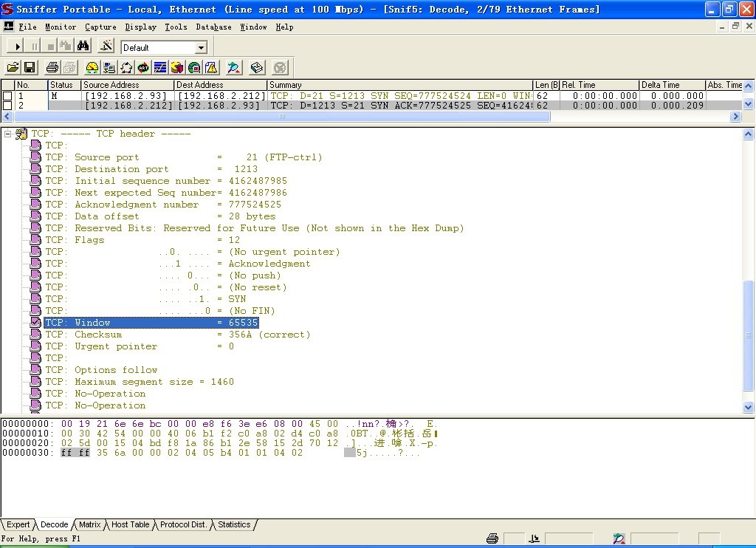Switch to the Statistics tab
This screenshot has width=756, height=548.
(x=234, y=524)
